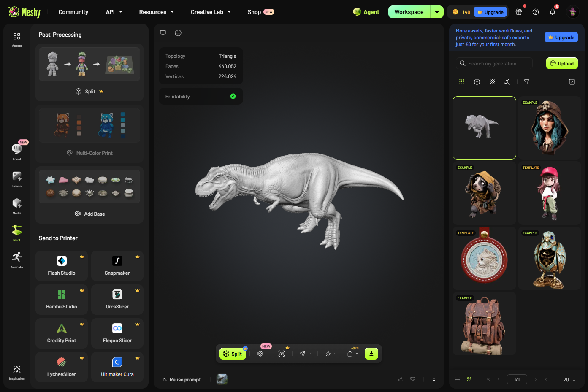Click the Search my generation field
Viewport: 588px width, 392px height.
494,64
